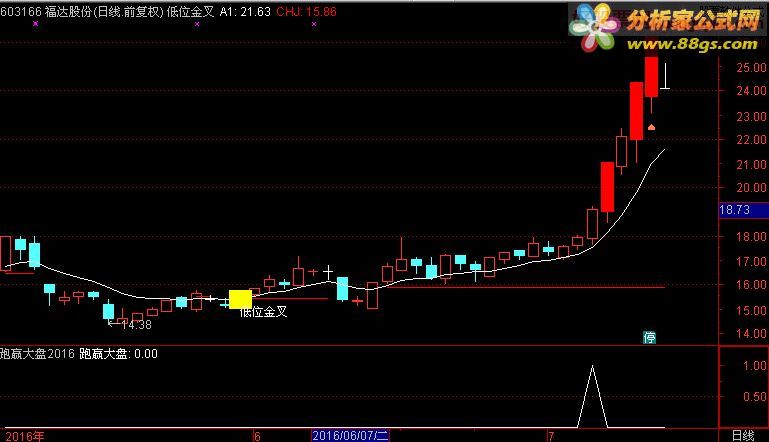Click the stock title 603166 福达股份
Screen dimensions: 769x442
46,12
